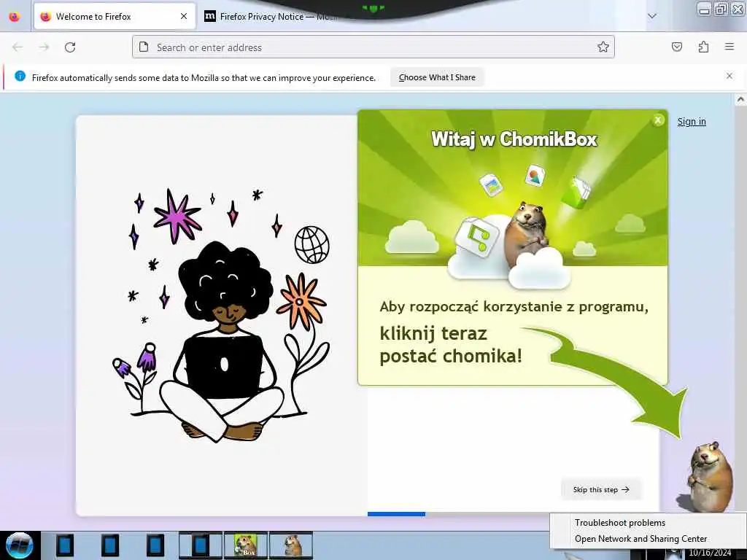Image resolution: width=747 pixels, height=560 pixels.
Task: Click the onboarding step progress bar
Action: point(513,514)
